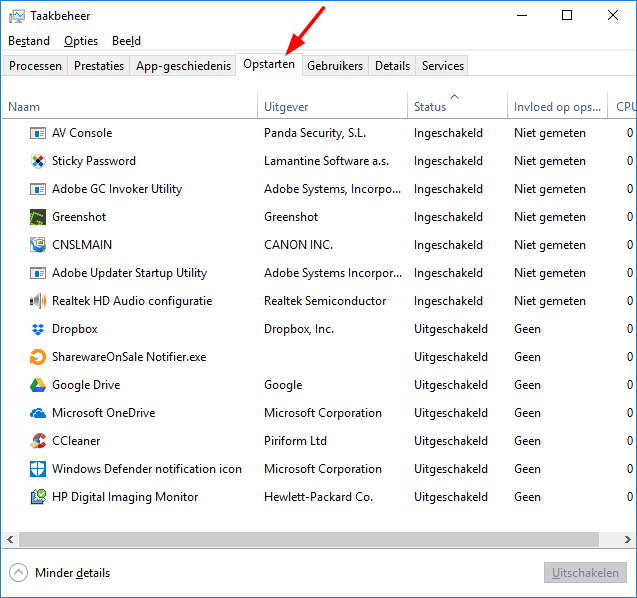Click the CCleaner icon in the list
637x598 pixels.
[38, 441]
